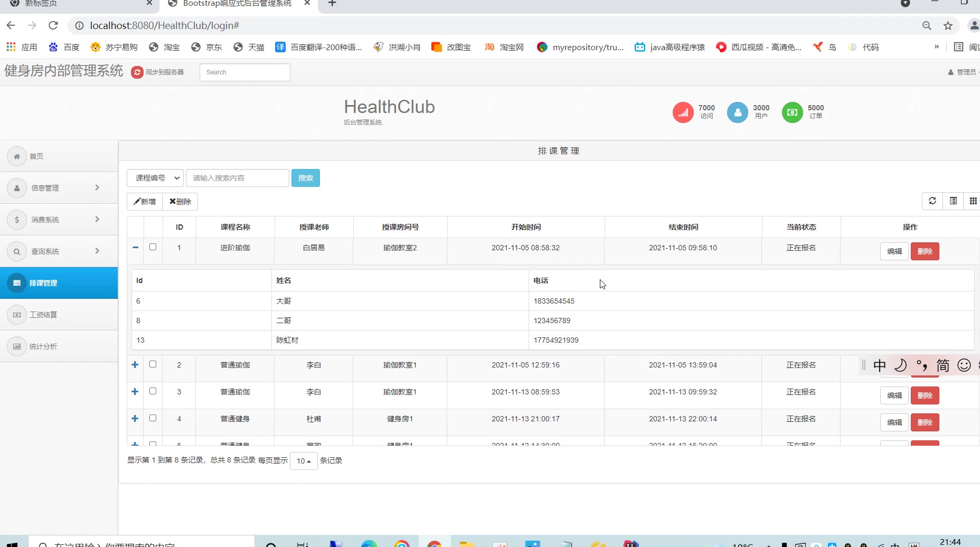The height and width of the screenshot is (547, 980).
Task: Refresh the table with refresh icon
Action: (x=932, y=201)
